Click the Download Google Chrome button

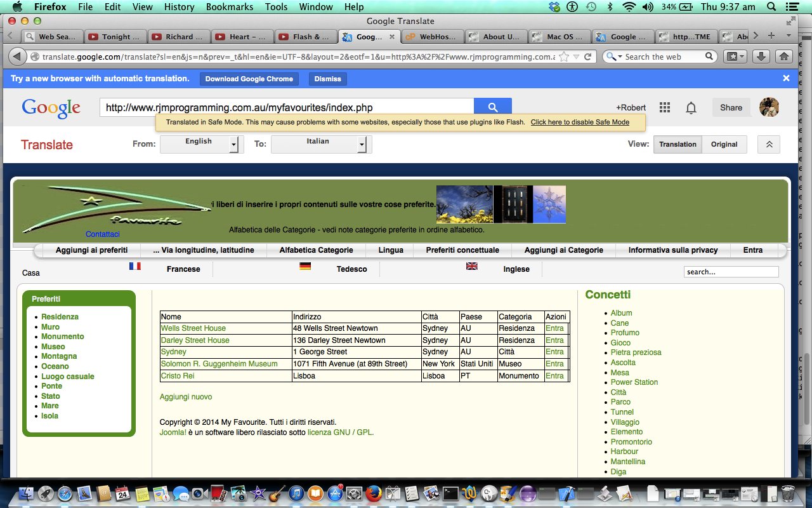[249, 79]
